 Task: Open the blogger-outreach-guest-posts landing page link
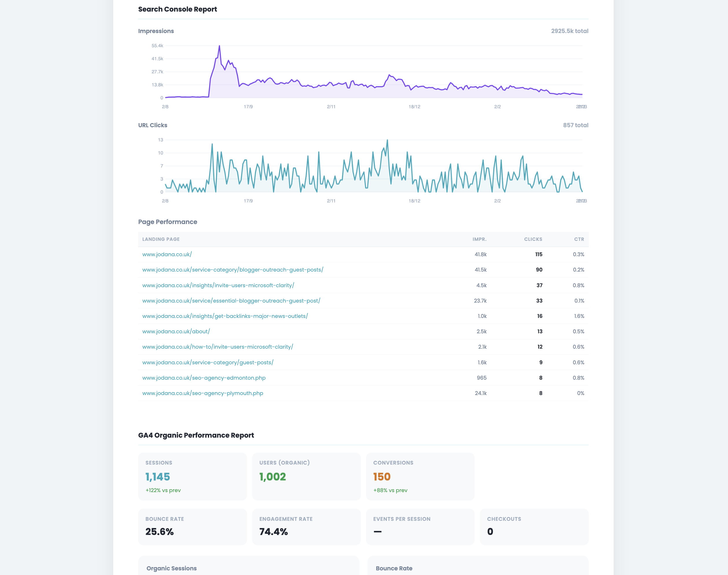[233, 270]
